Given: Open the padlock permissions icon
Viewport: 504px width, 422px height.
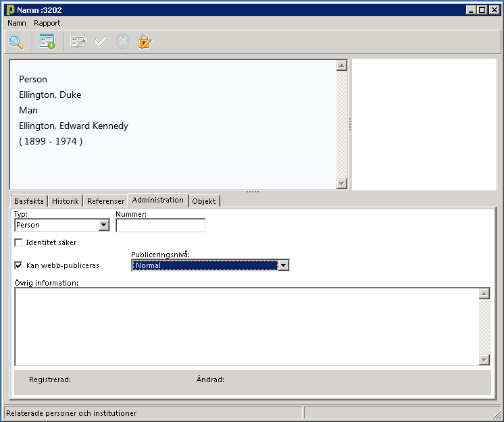Looking at the screenshot, I should (145, 42).
